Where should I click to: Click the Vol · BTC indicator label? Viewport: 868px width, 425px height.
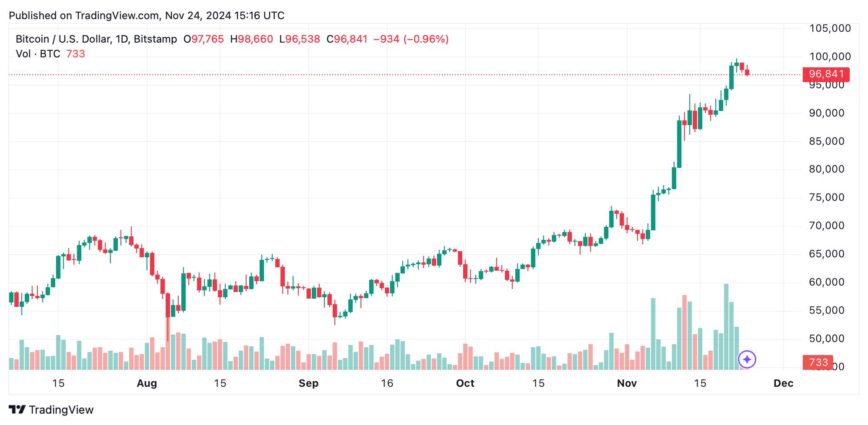tap(38, 54)
